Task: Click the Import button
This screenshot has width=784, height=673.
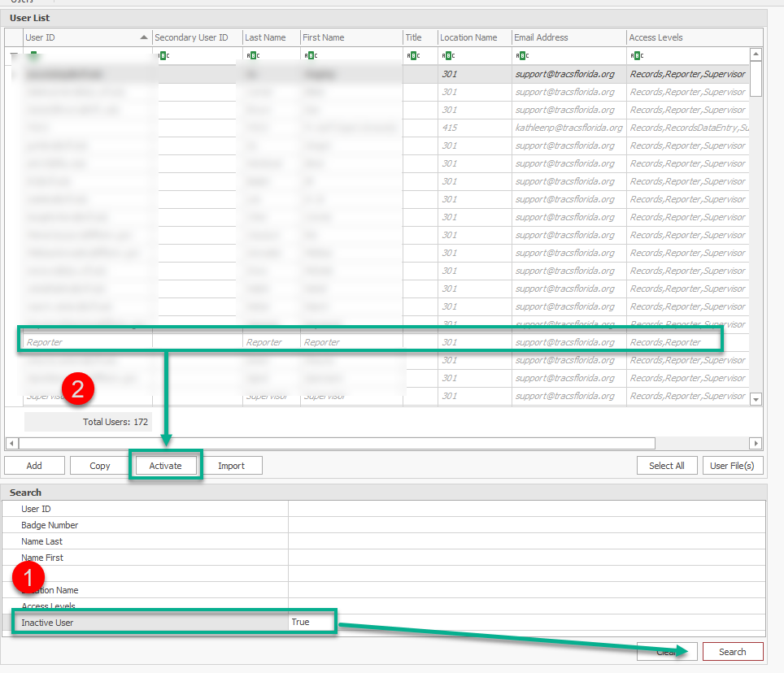Action: (231, 466)
